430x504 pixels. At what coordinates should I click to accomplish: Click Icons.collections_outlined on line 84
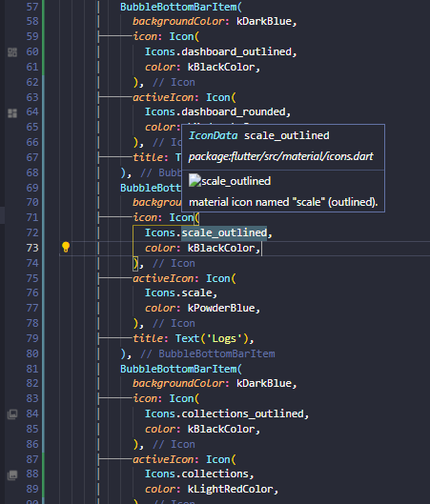(x=224, y=413)
